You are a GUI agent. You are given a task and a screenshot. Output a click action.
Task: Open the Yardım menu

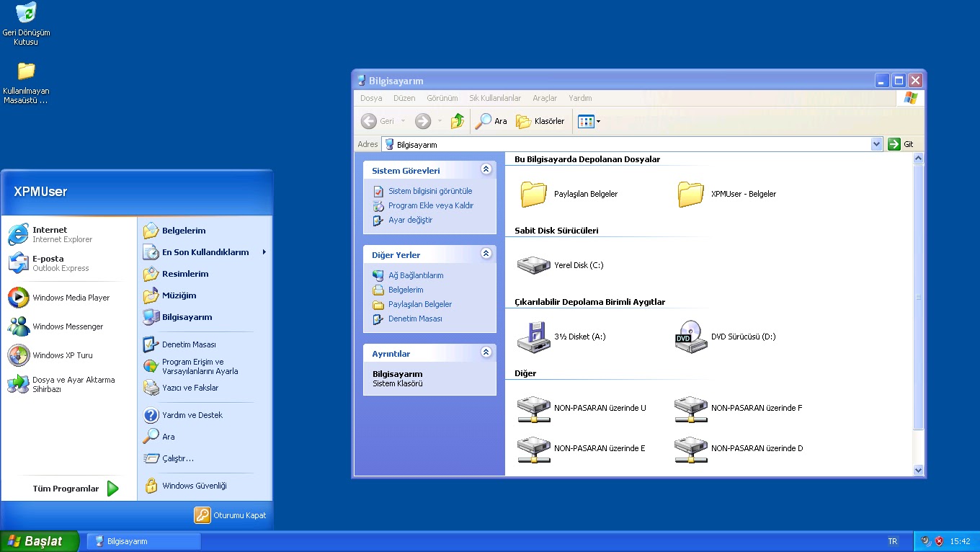(580, 98)
